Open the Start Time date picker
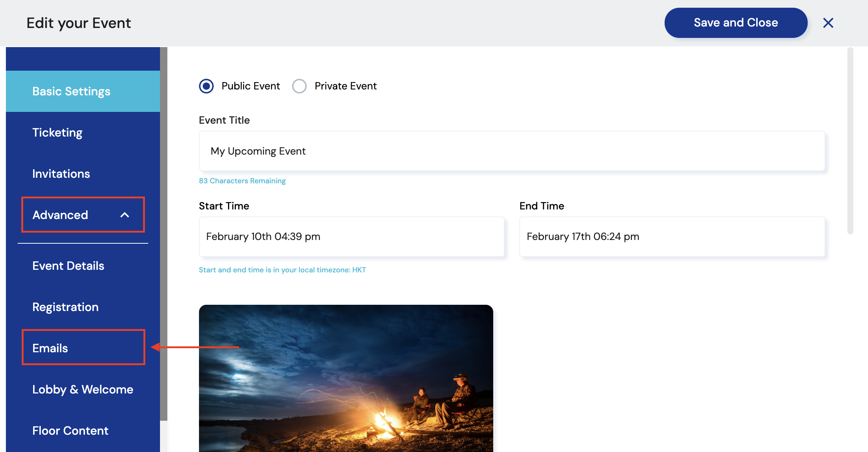Viewport: 868px width, 452px height. (x=351, y=236)
